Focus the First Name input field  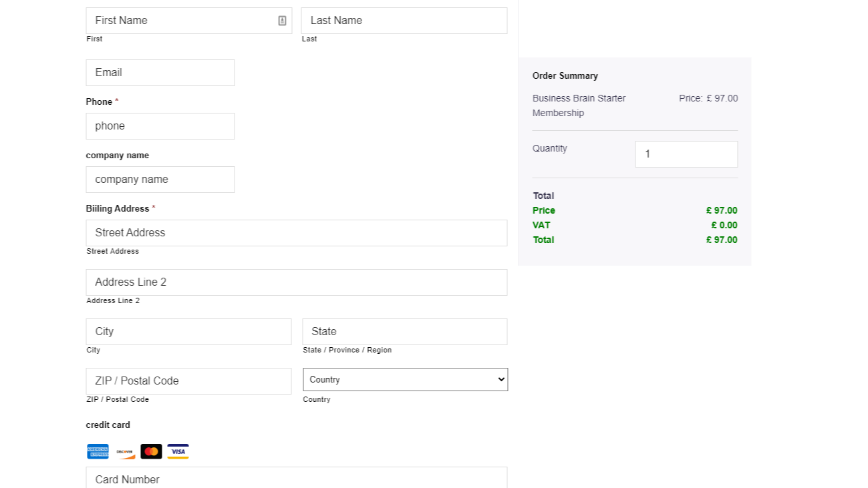tap(189, 21)
